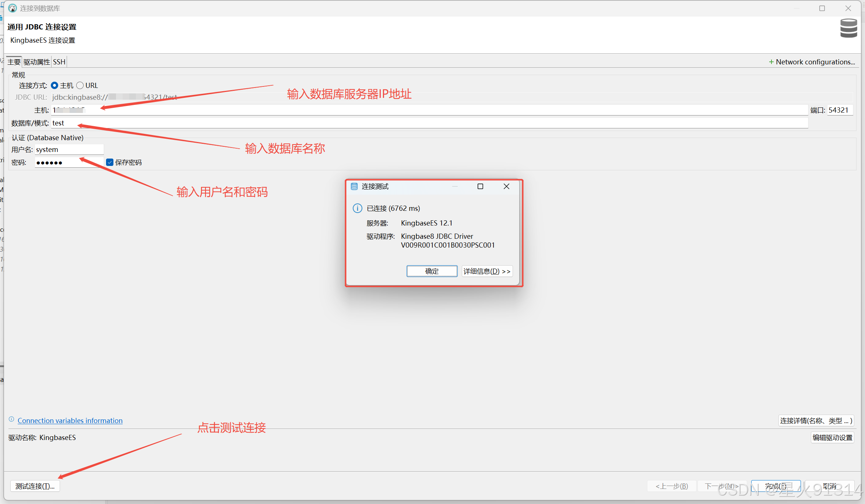Click the database cylinder icon top right
The height and width of the screenshot is (504, 865).
[x=848, y=28]
